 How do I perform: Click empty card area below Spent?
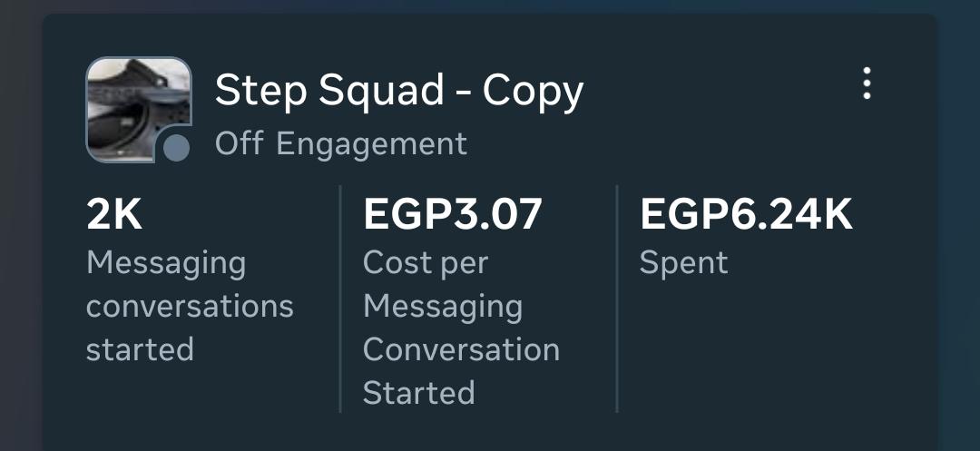(x=750, y=349)
